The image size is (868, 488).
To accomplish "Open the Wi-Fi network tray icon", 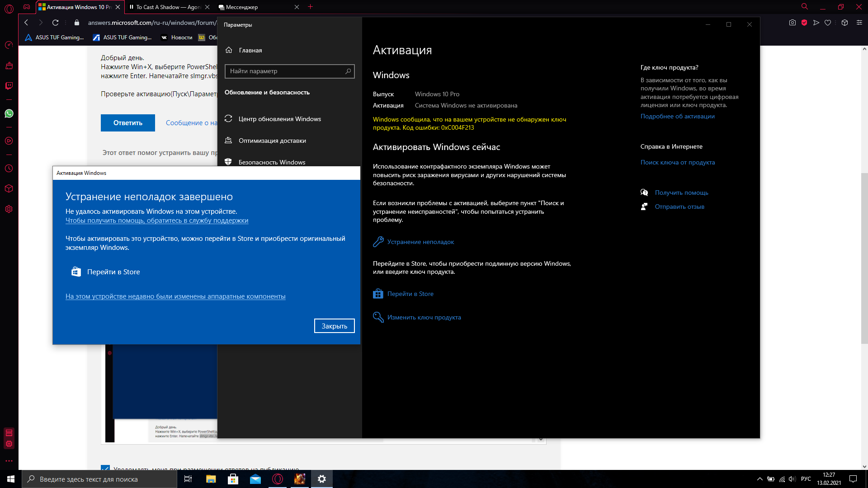I will click(x=782, y=479).
